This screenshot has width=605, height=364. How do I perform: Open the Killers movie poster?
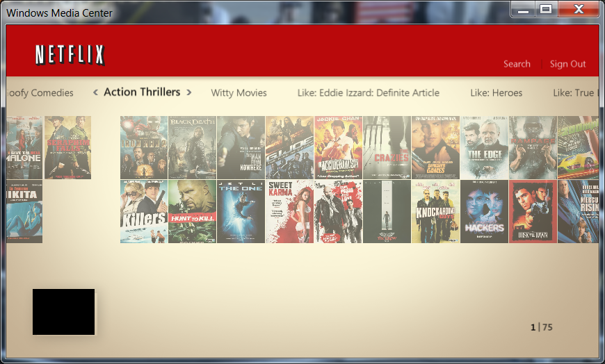pos(144,211)
